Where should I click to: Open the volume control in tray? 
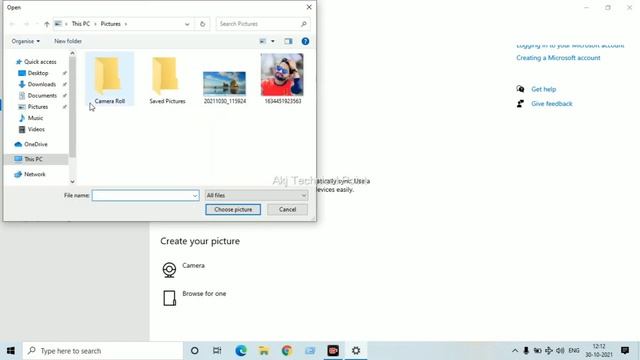click(560, 351)
